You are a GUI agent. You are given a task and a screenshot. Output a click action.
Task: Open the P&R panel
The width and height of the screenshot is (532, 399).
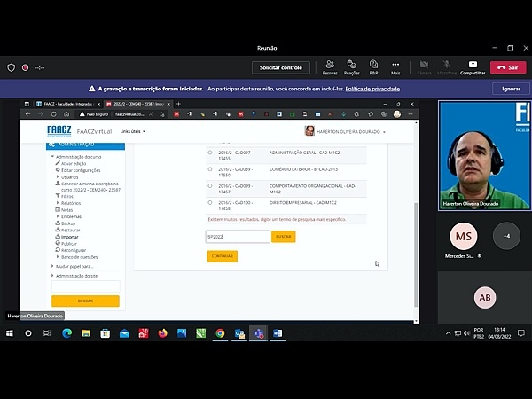point(373,67)
